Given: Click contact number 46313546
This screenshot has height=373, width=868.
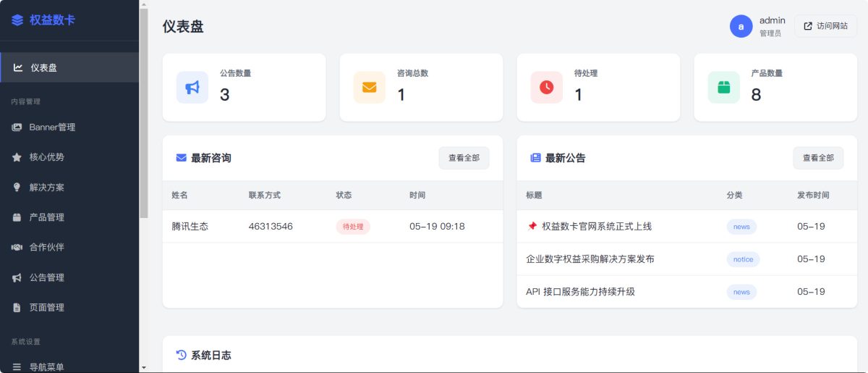Looking at the screenshot, I should (271, 227).
